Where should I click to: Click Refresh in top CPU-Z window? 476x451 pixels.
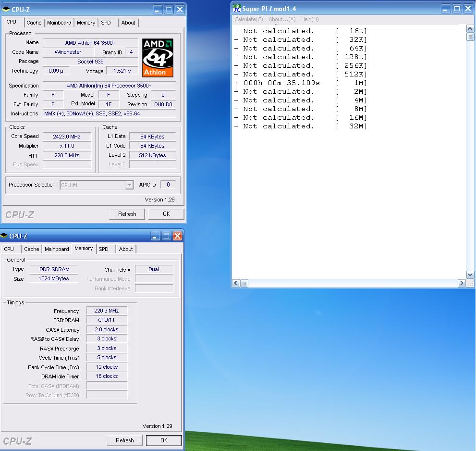click(127, 213)
